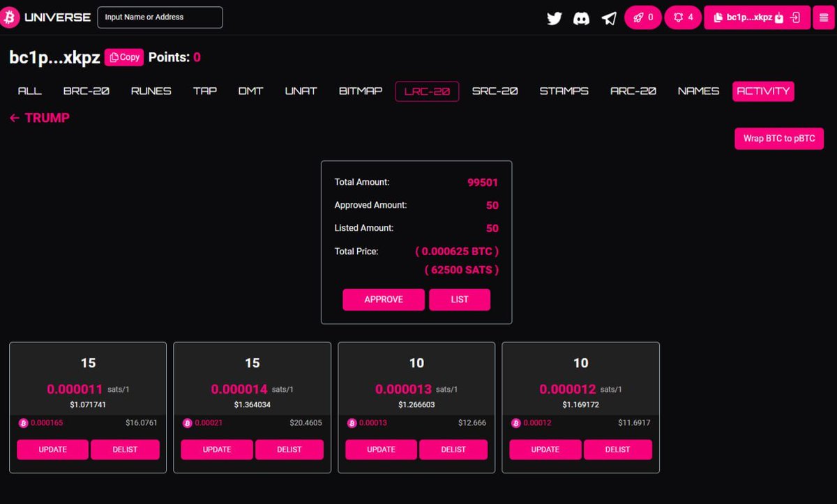The height and width of the screenshot is (504, 837).
Task: Open the Discord link icon
Action: [582, 18]
